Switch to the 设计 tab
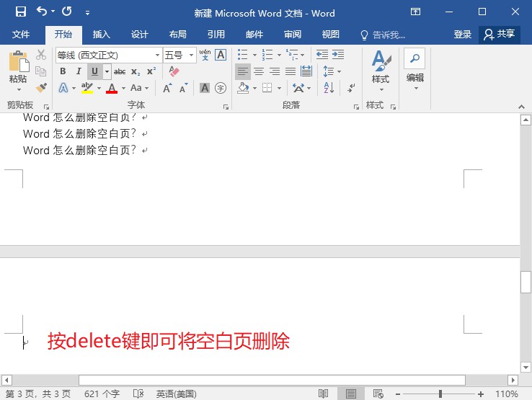 (x=140, y=35)
